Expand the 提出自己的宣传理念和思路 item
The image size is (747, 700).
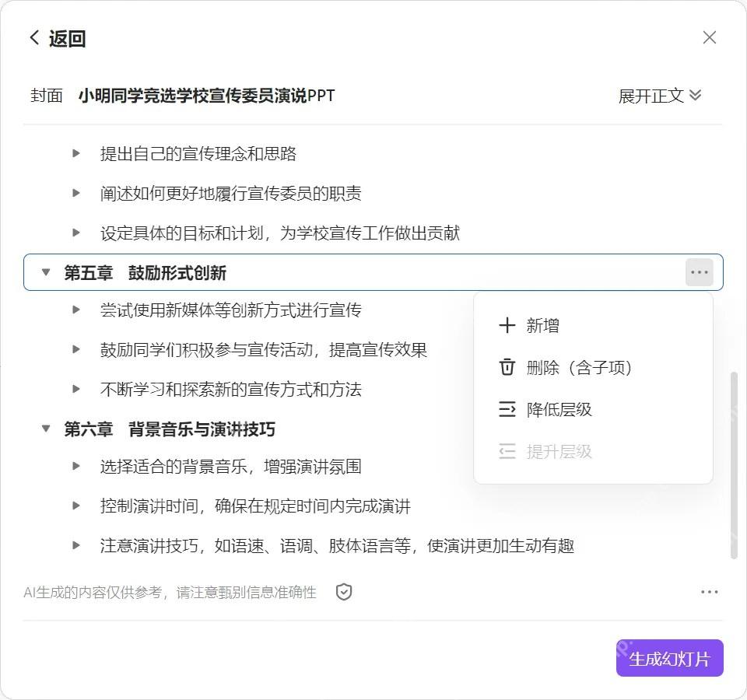click(75, 153)
